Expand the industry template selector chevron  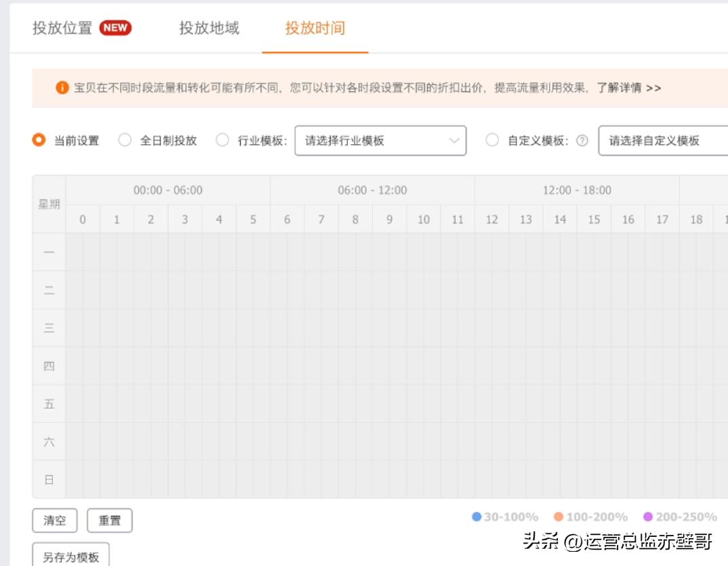[x=454, y=140]
